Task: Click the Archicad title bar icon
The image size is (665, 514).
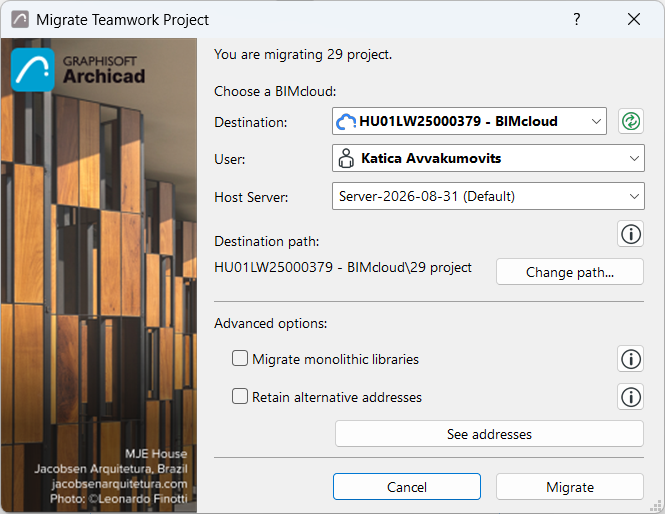Action: pyautogui.click(x=20, y=20)
